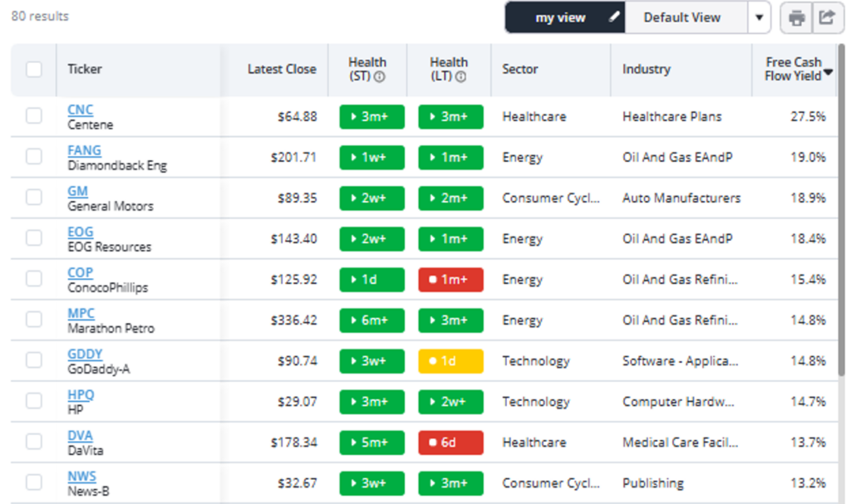Open the DVA ticker link

[x=81, y=435]
